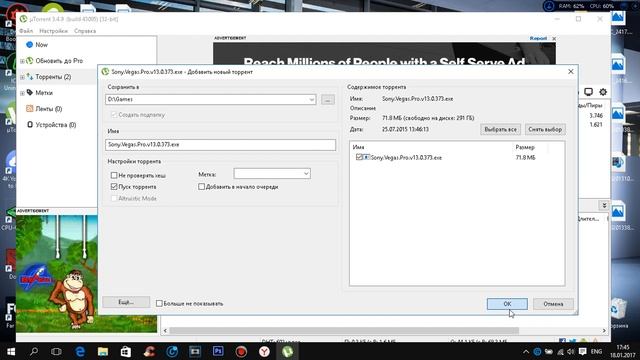Click the Now sidebar icon item
This screenshot has height=360, width=640.
29,44
